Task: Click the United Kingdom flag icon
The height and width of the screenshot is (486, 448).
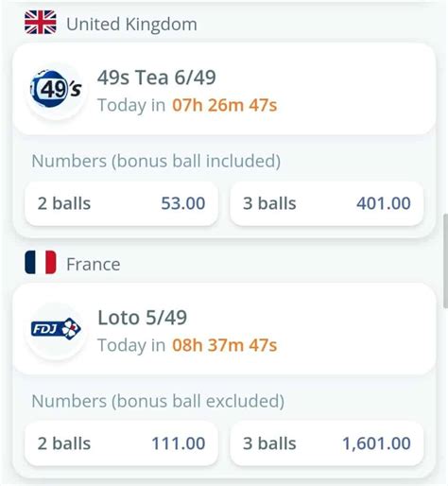Action: [41, 22]
